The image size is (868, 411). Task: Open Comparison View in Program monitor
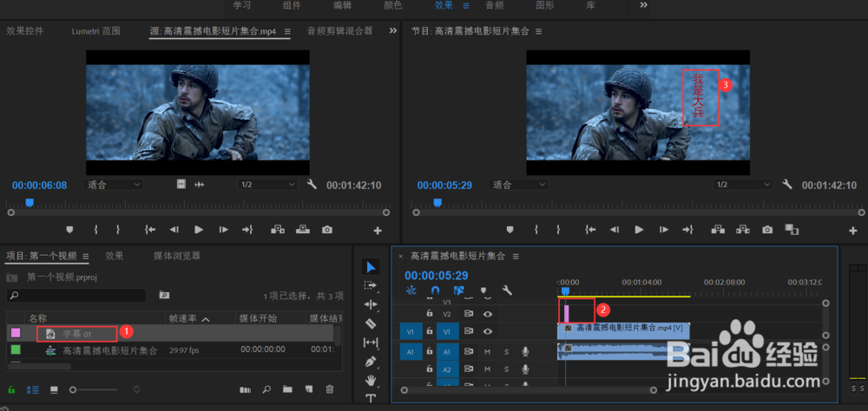coord(792,230)
